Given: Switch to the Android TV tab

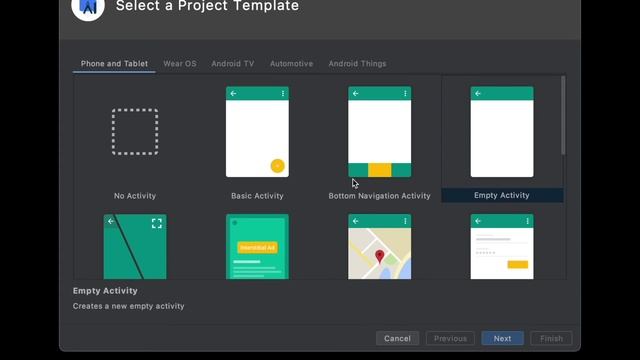Looking at the screenshot, I should 233,64.
